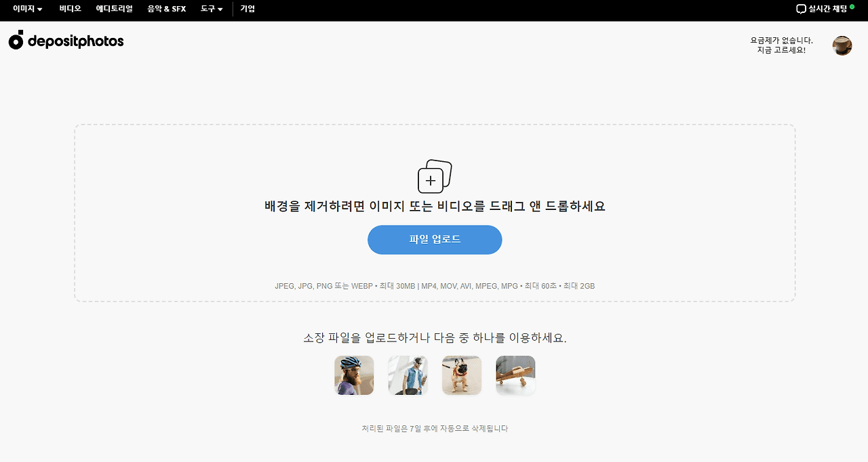868x462 pixels.
Task: Select the bulldog sample image
Action: click(x=462, y=375)
